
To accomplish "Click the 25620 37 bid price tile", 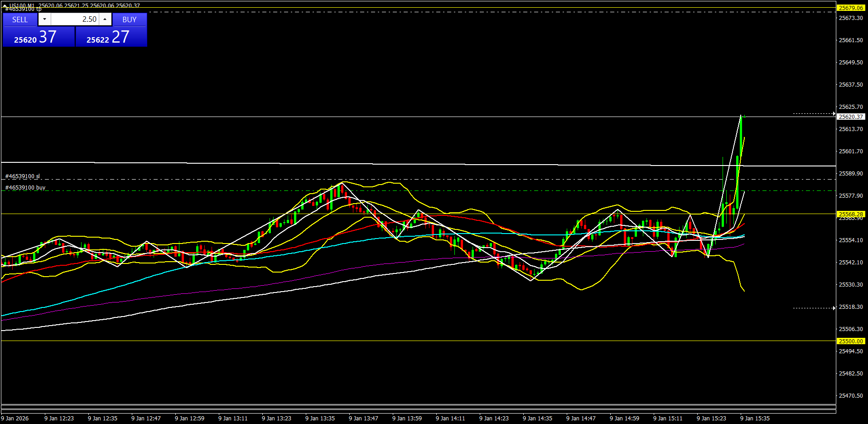I will tap(38, 37).
